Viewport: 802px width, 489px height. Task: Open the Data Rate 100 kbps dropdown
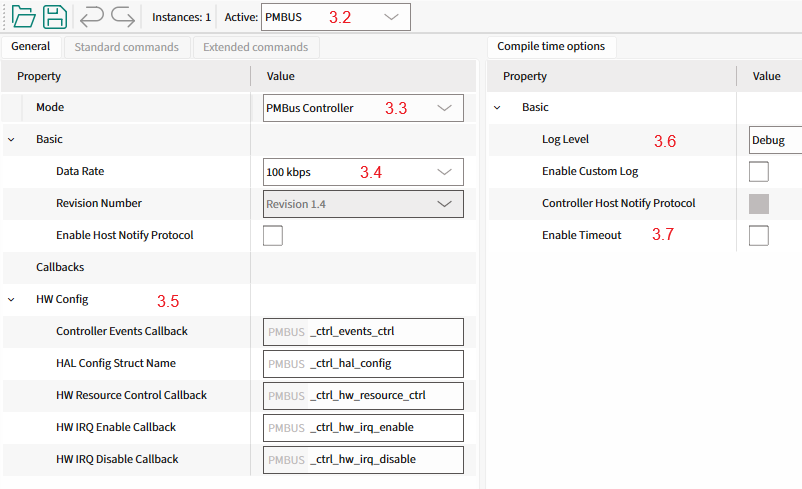tap(363, 172)
